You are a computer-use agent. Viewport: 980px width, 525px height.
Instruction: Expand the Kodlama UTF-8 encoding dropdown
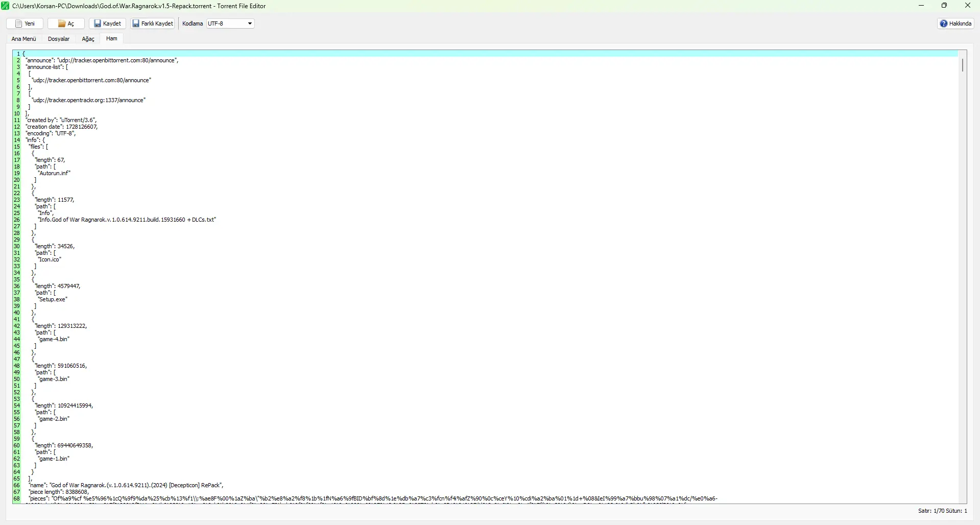[230, 23]
